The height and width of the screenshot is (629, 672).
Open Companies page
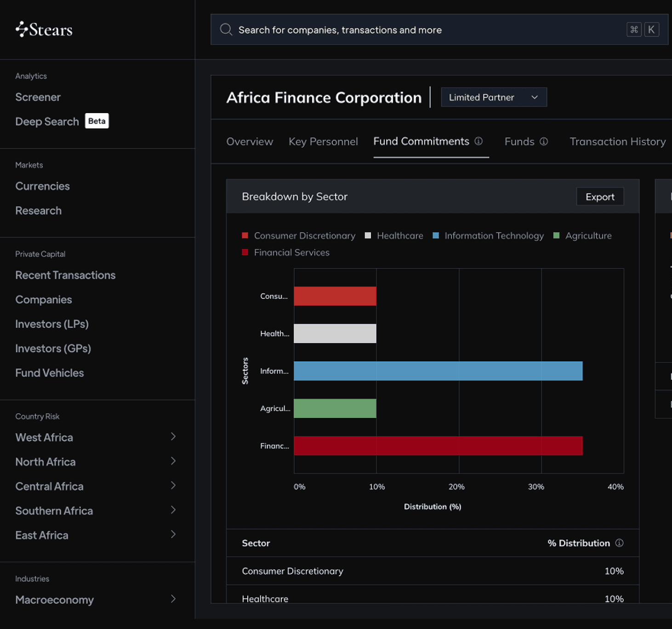pos(44,299)
